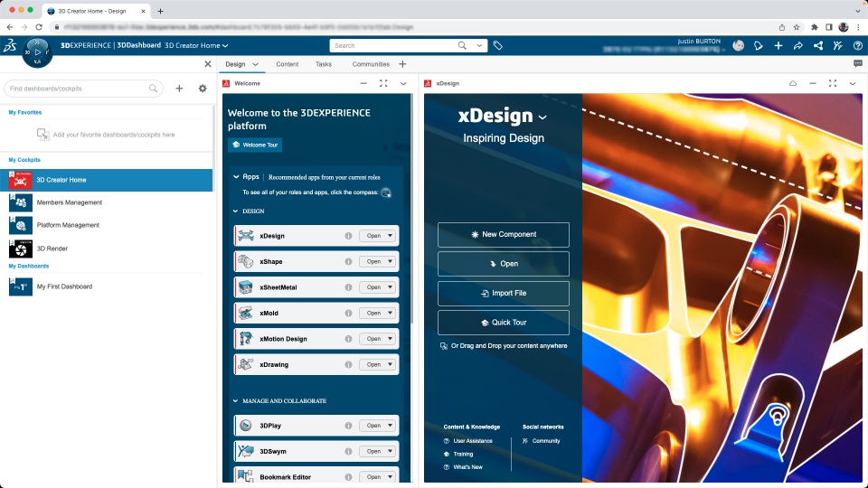868x488 pixels.
Task: Open the xDesign widget menu chevron
Action: [x=853, y=83]
